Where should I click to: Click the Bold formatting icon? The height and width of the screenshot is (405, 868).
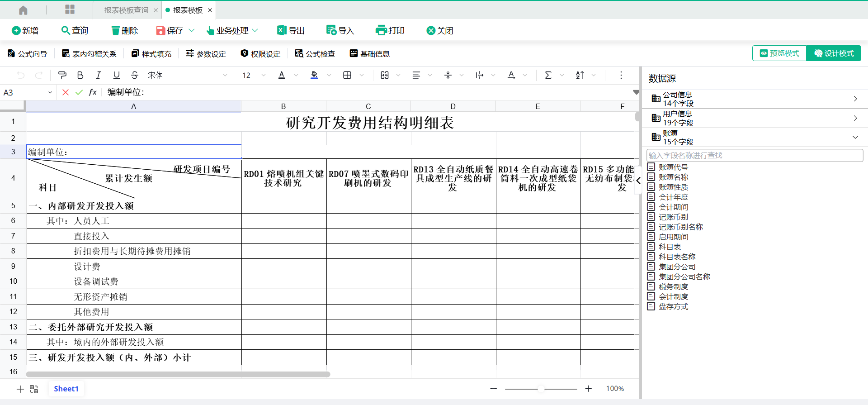point(80,75)
